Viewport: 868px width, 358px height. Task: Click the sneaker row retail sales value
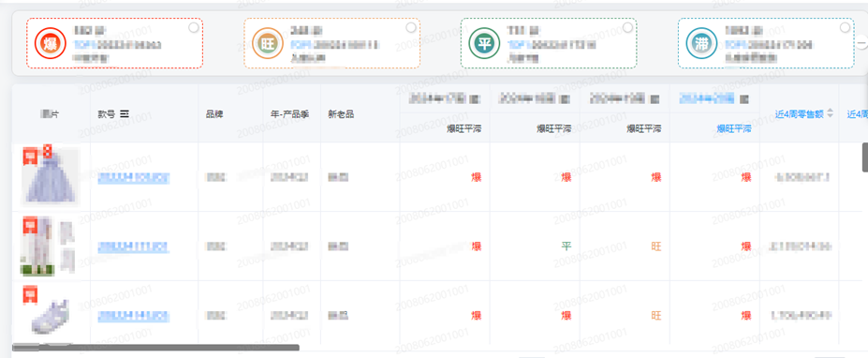(801, 316)
